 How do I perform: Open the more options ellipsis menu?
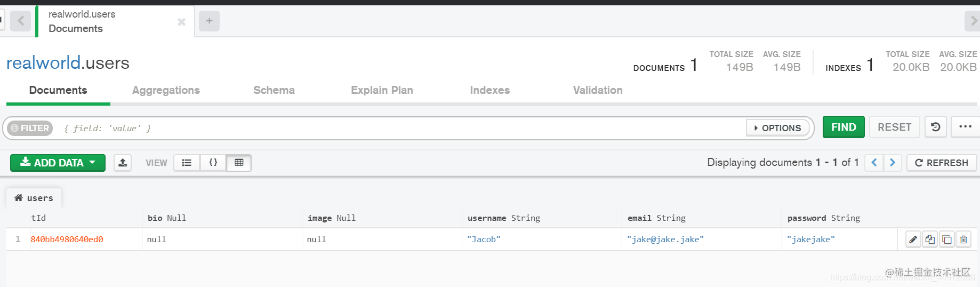click(966, 127)
